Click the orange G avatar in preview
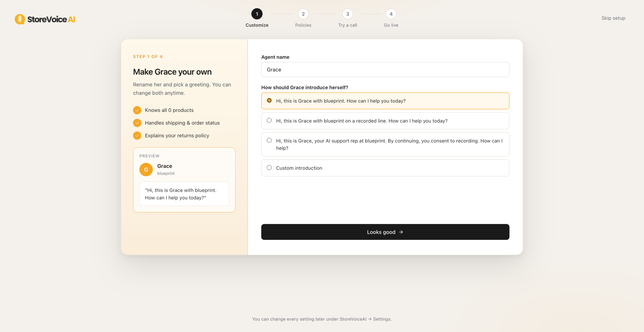 click(x=146, y=169)
